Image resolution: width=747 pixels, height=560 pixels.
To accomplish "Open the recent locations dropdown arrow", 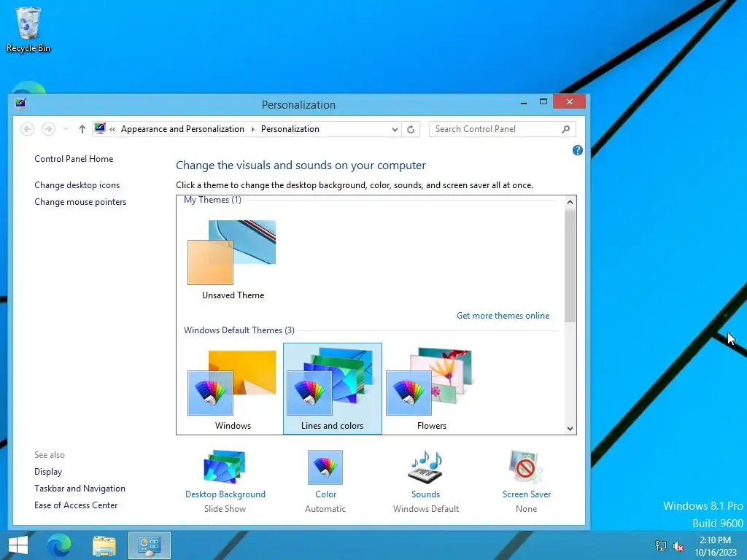I will (x=66, y=129).
